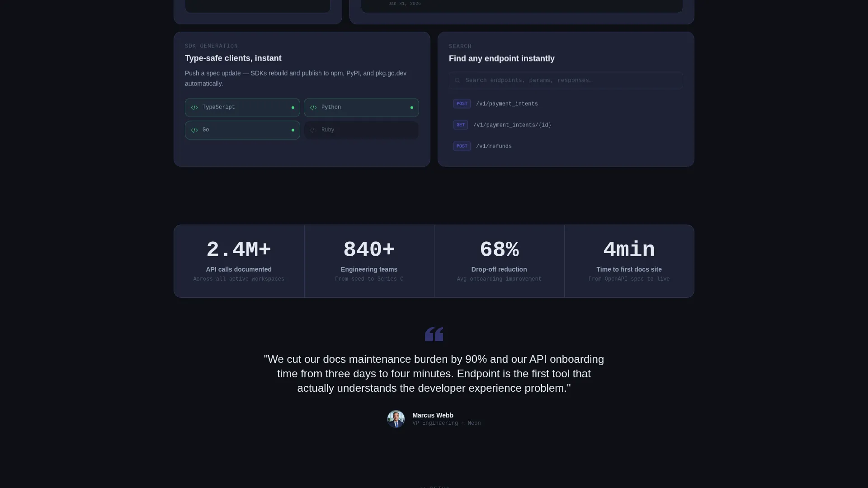The width and height of the screenshot is (868, 488).
Task: Click the 840+ statistic
Action: (369, 249)
